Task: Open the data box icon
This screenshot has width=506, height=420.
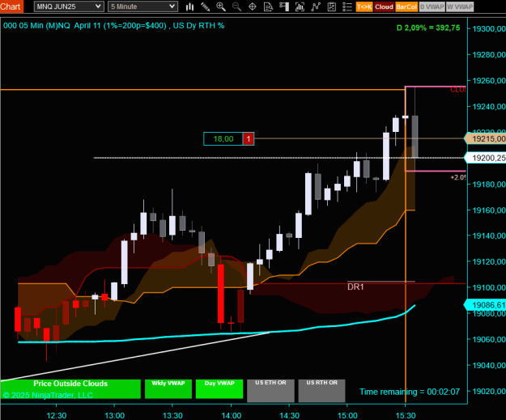Action: 268,6
